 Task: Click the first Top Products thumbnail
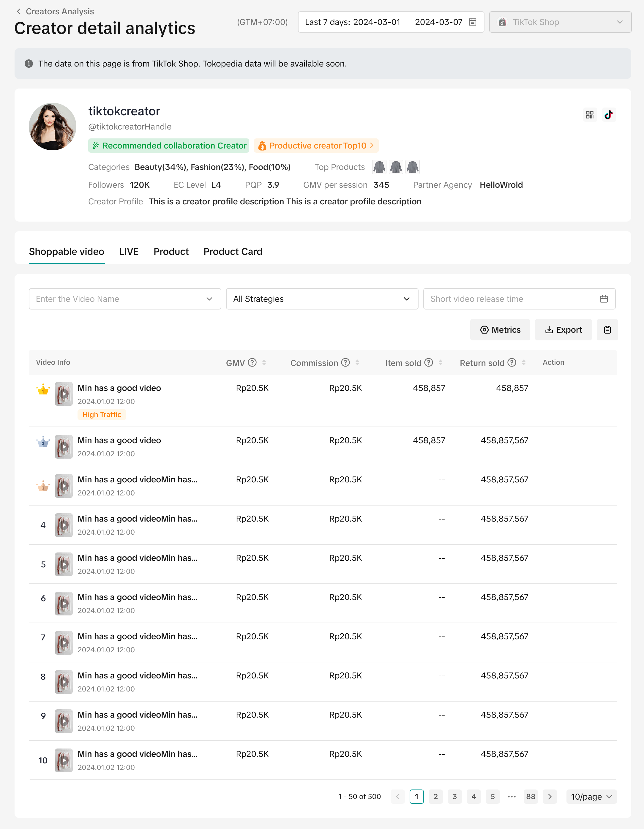pyautogui.click(x=379, y=167)
